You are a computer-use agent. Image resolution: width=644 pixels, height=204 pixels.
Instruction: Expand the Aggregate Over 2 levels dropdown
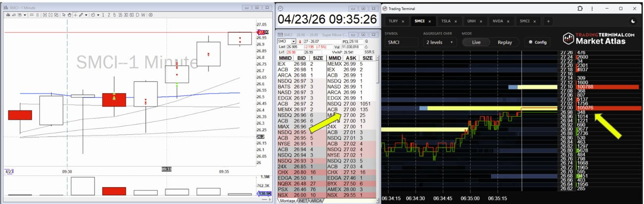point(440,42)
